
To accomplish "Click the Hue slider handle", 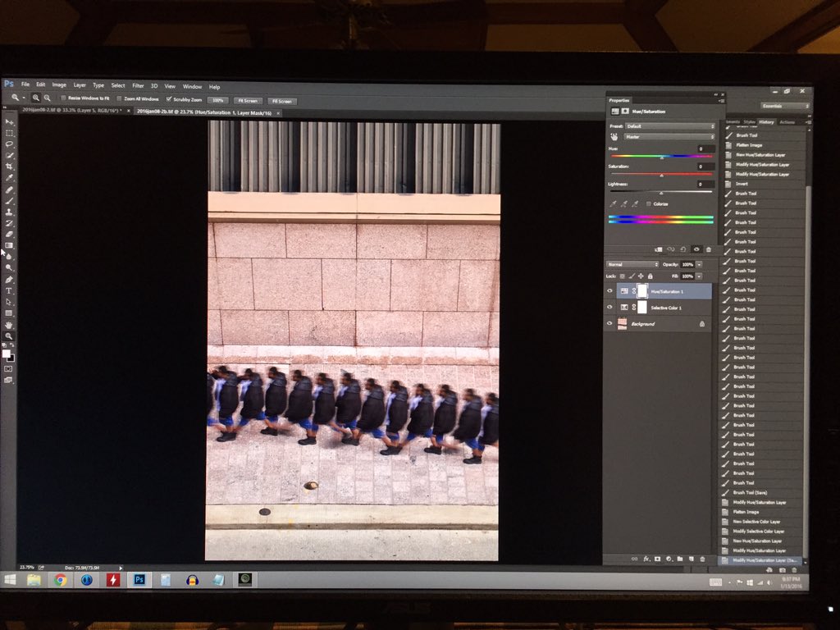I will tap(662, 157).
